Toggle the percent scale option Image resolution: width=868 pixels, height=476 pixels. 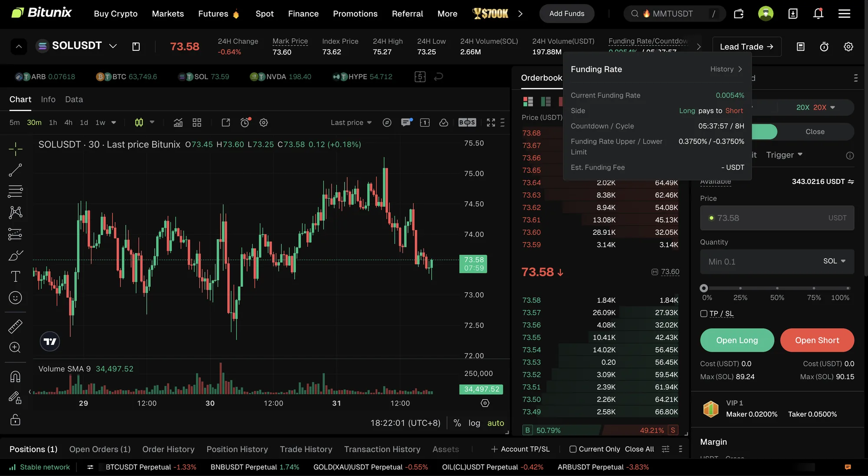pos(457,423)
